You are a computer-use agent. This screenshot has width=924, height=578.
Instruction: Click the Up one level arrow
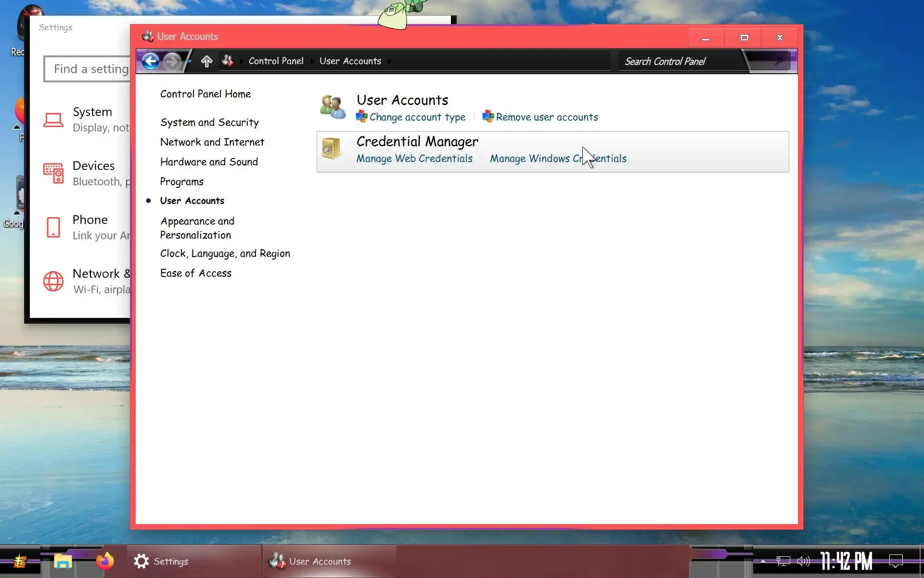coord(206,61)
